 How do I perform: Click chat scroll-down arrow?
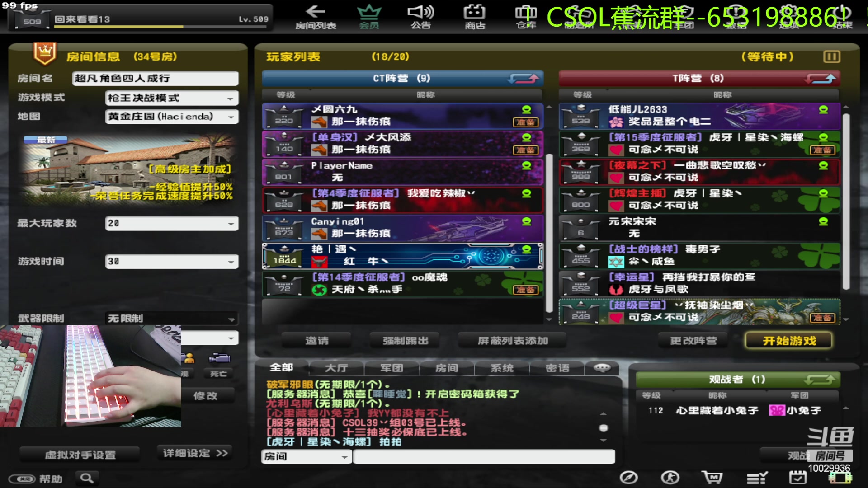point(603,441)
